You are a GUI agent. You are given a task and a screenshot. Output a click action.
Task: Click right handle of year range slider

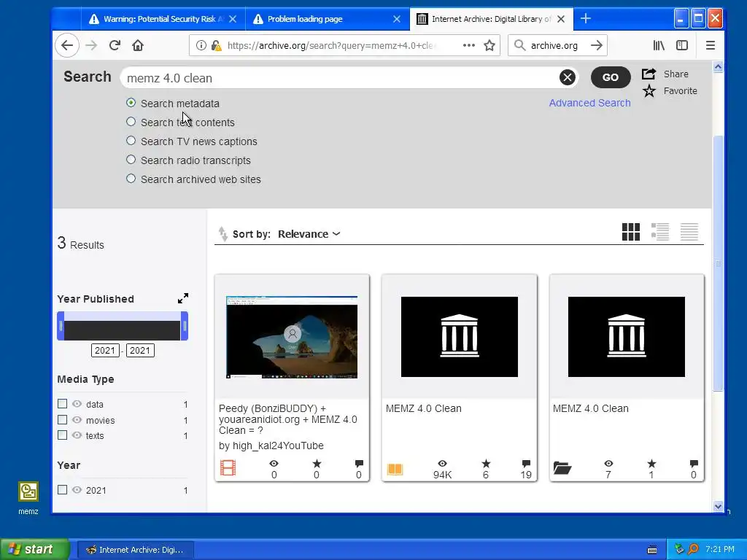point(185,326)
